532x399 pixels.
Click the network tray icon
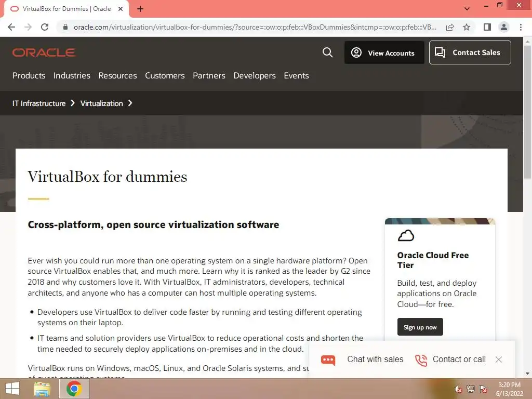click(x=471, y=389)
